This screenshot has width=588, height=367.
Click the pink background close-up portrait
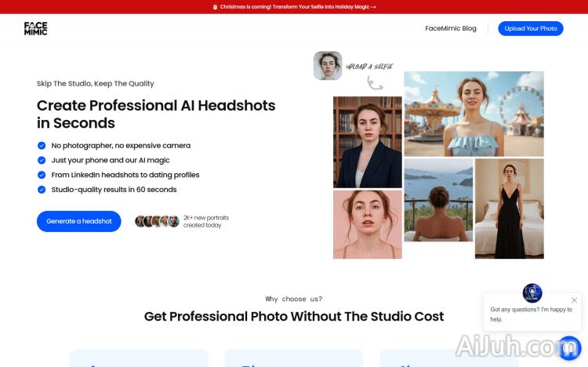(x=368, y=224)
